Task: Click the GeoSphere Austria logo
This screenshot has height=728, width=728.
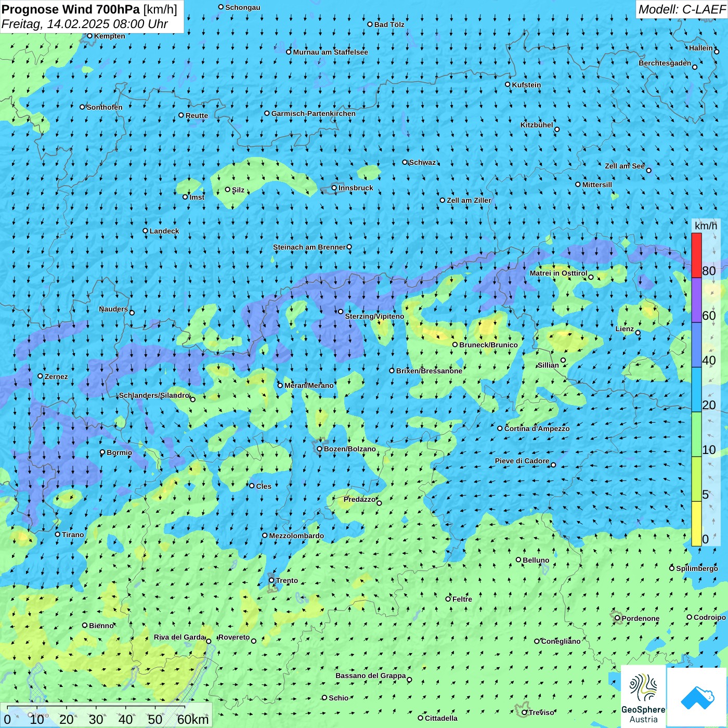Action: point(643,697)
